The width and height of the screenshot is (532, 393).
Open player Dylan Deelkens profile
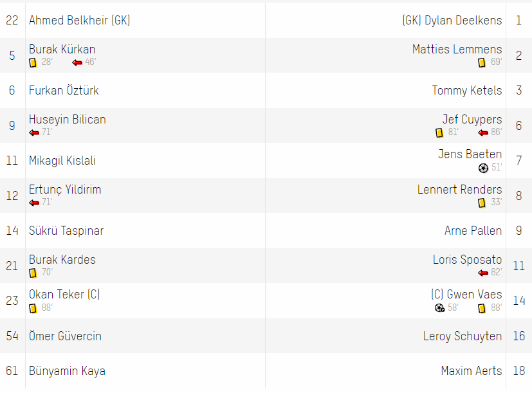click(x=452, y=21)
